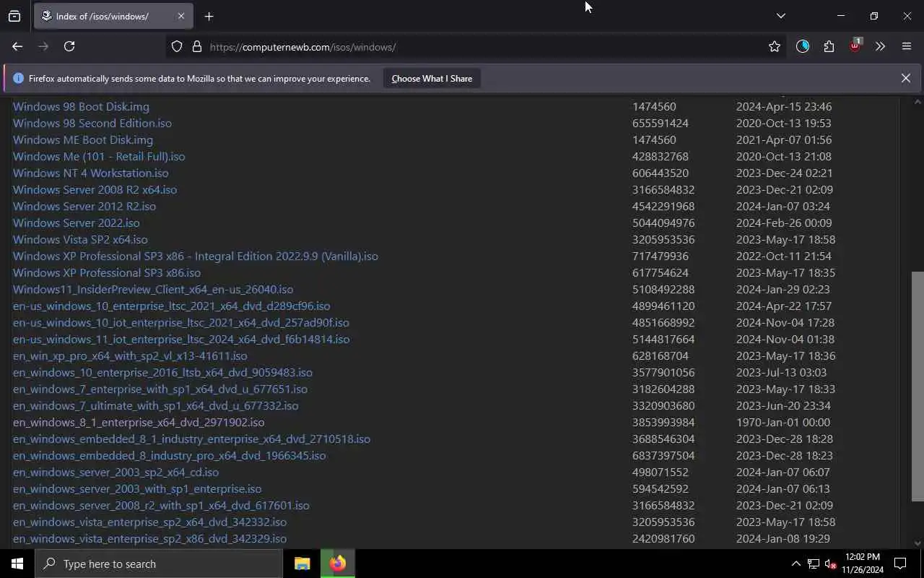The image size is (924, 578).
Task: Open Firefox application hamburger menu
Action: [x=907, y=46]
